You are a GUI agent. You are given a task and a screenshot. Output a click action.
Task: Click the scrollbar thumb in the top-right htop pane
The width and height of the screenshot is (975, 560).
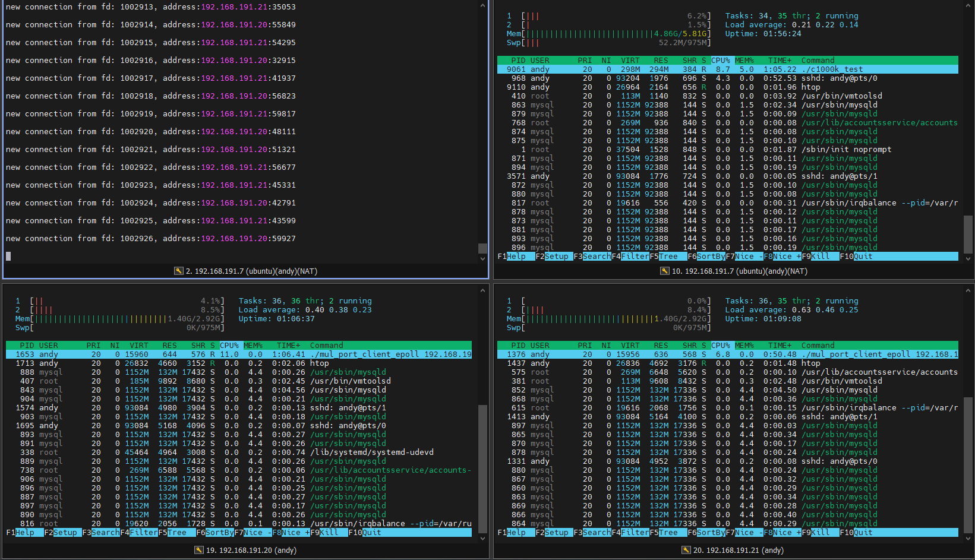[968, 234]
